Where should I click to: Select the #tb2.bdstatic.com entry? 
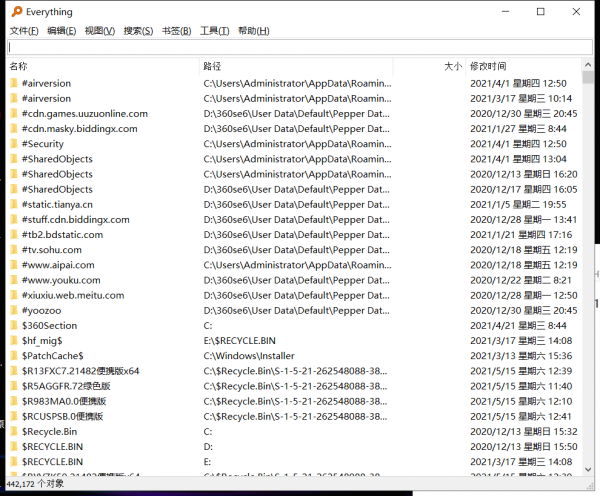coord(62,235)
